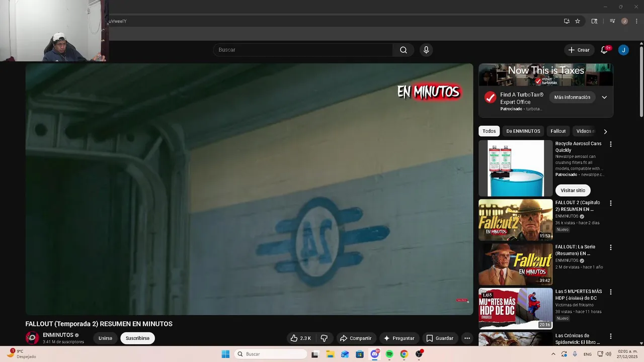Click install app icon in address bar

(567, 21)
